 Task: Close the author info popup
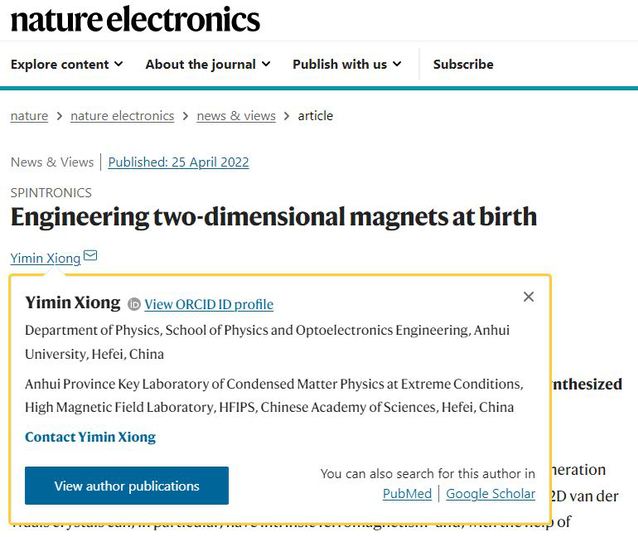pyautogui.click(x=529, y=296)
